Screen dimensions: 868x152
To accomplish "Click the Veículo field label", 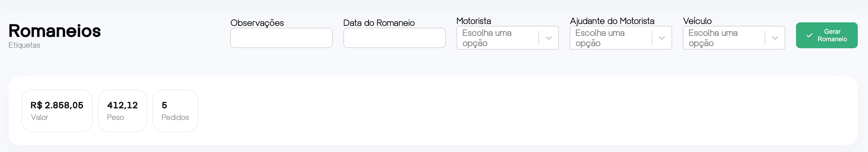I will 697,21.
